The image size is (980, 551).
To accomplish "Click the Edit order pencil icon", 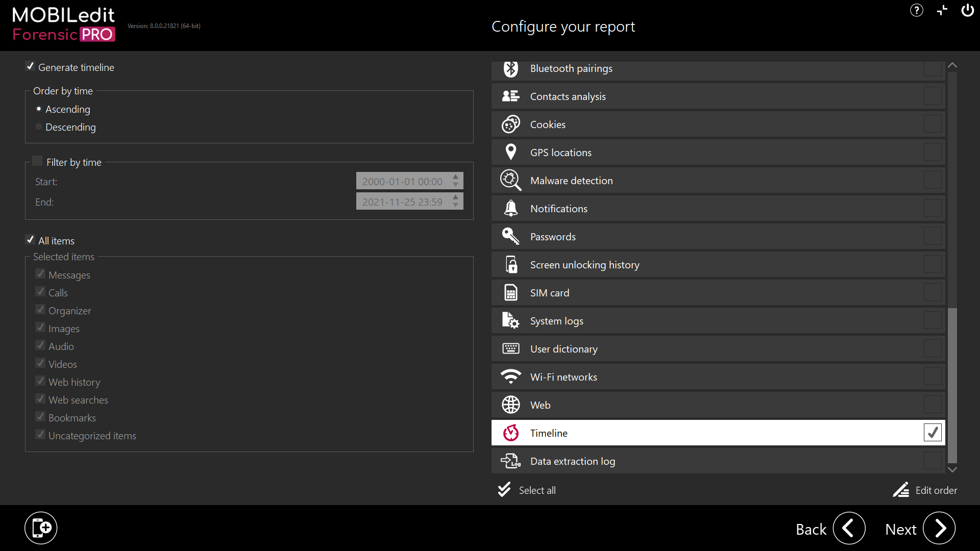I will click(x=901, y=490).
